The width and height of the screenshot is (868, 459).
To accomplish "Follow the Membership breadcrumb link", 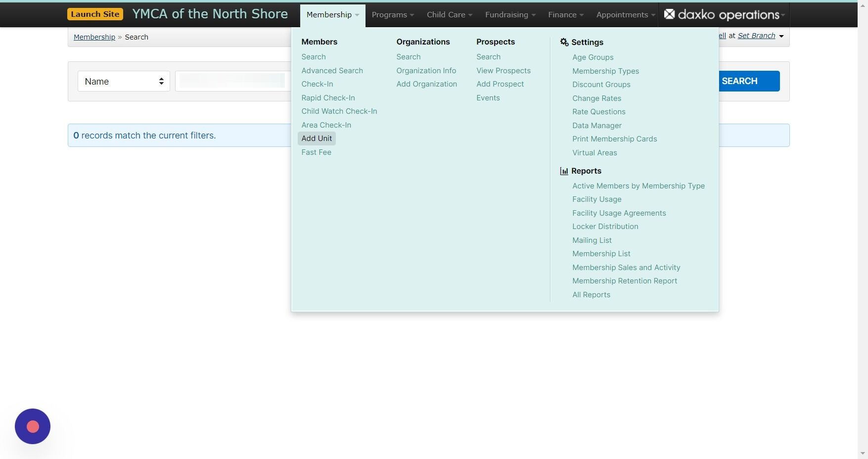I will point(94,37).
